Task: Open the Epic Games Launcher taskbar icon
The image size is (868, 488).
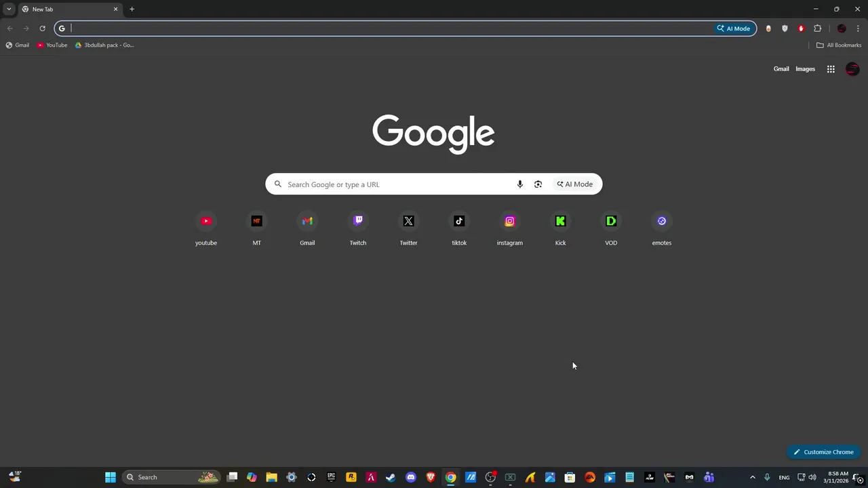Action: pyautogui.click(x=331, y=477)
